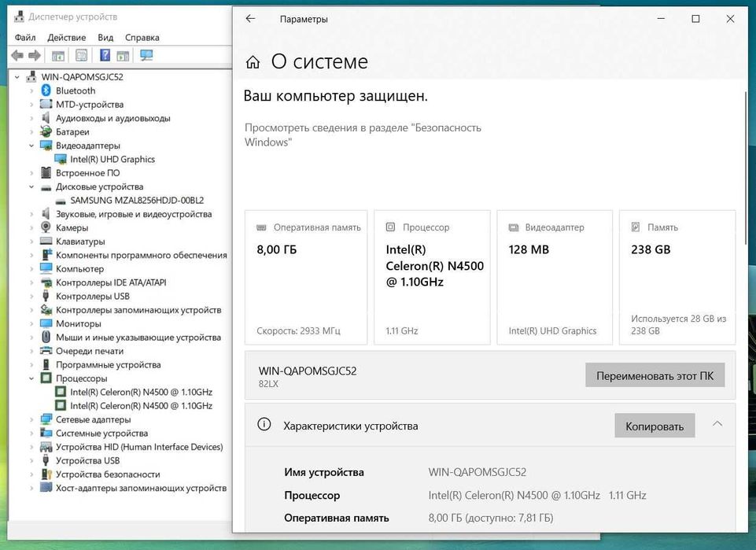Collapse the root WIN-QAPOMSGJC52 node
This screenshot has width=756, height=550.
coord(17,76)
